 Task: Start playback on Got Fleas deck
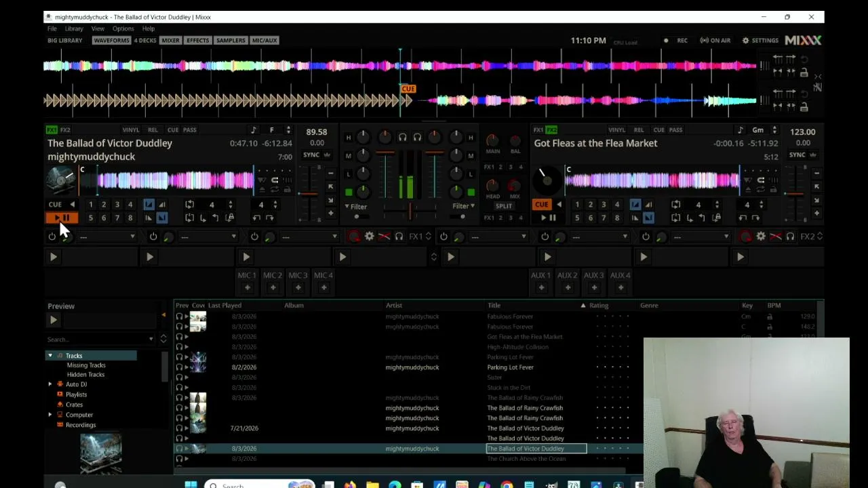[549, 218]
